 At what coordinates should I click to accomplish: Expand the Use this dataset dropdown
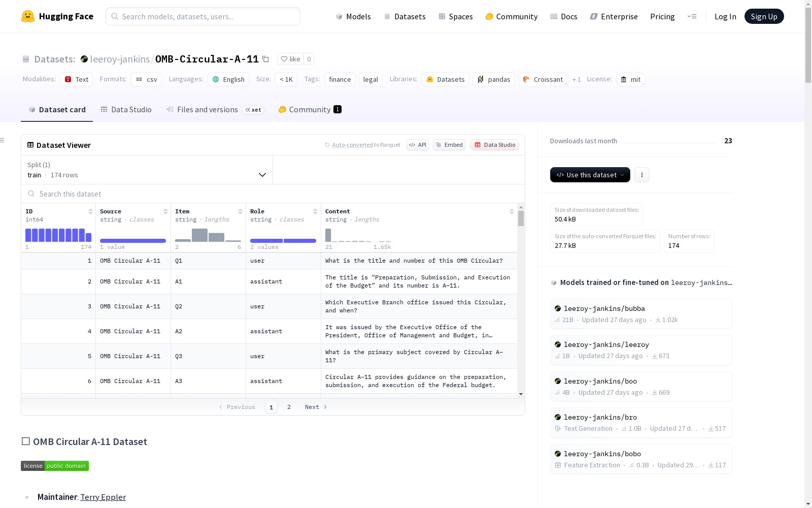(590, 175)
